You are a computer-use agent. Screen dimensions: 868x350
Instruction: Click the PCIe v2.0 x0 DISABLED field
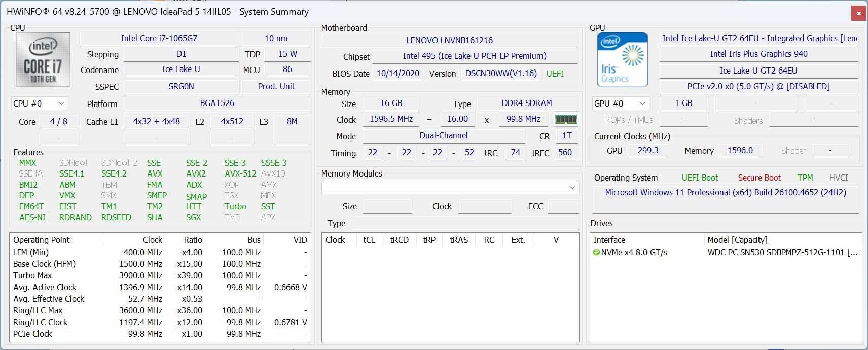[758, 86]
